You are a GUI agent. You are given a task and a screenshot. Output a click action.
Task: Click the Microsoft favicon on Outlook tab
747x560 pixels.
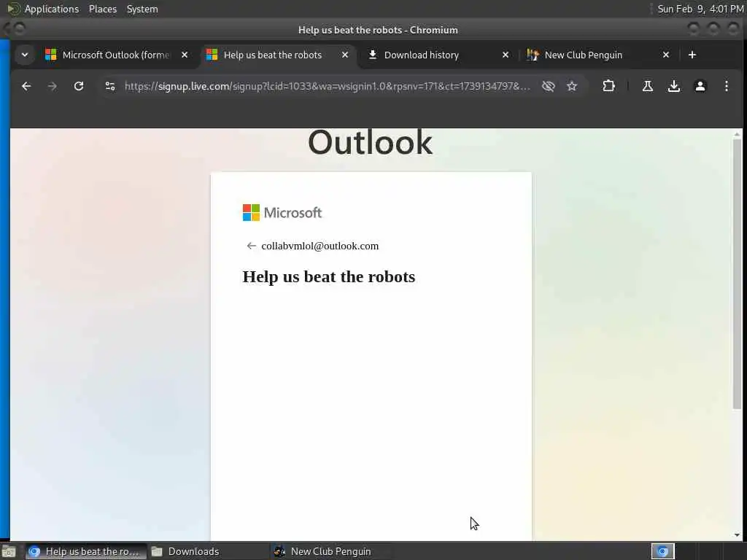[50, 55]
